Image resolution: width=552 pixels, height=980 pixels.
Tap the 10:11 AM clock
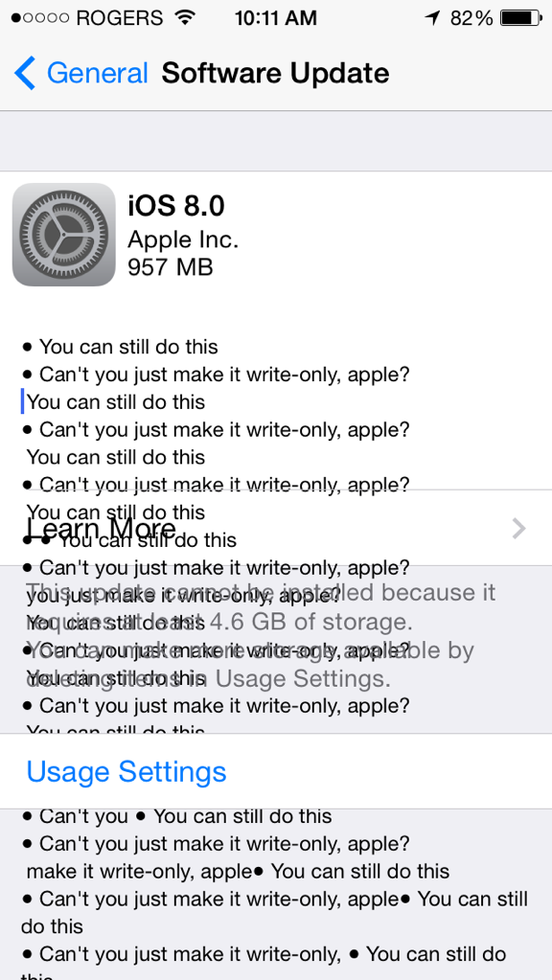[x=276, y=18]
